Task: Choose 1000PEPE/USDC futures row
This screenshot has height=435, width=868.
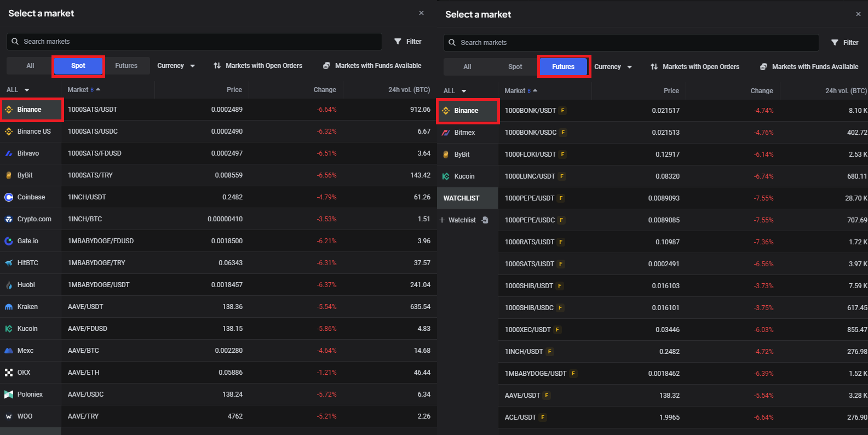Action: (x=683, y=220)
